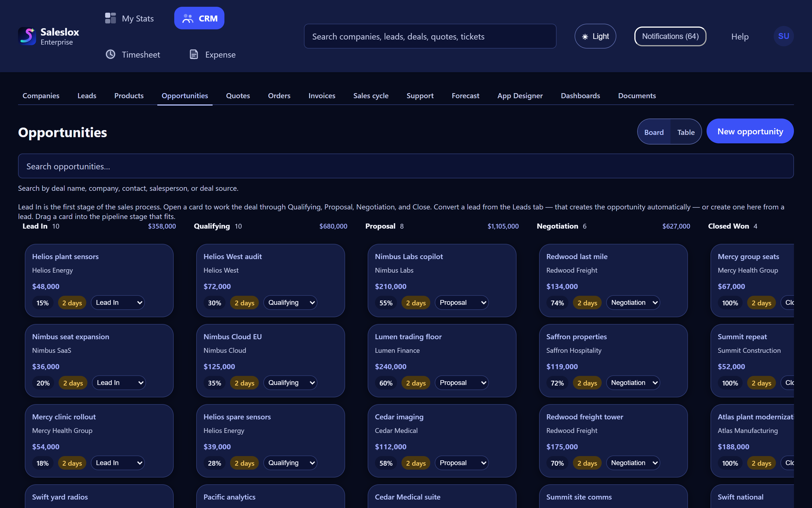Screen dimensions: 812x508
Task: Open the App Designer tab
Action: (x=520, y=96)
